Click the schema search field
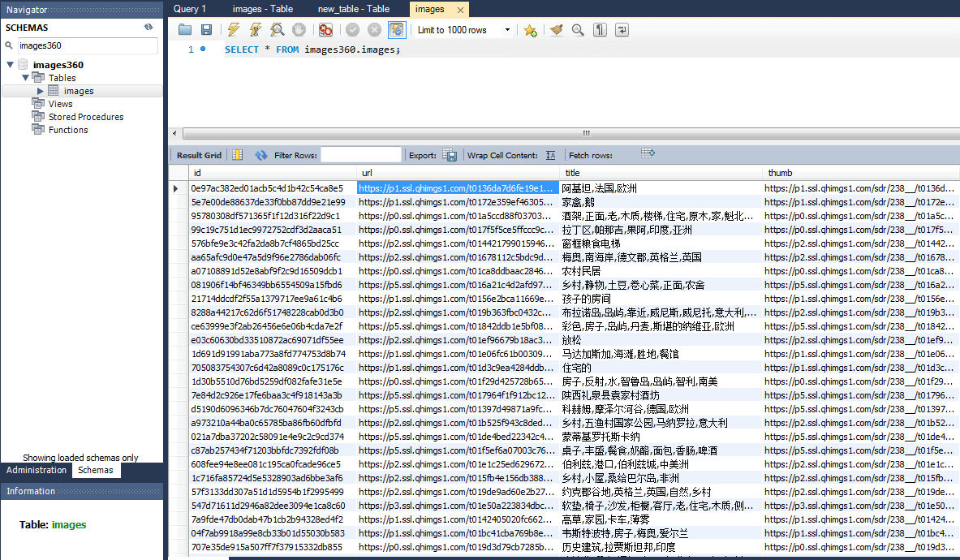The width and height of the screenshot is (960, 560). 87,45
